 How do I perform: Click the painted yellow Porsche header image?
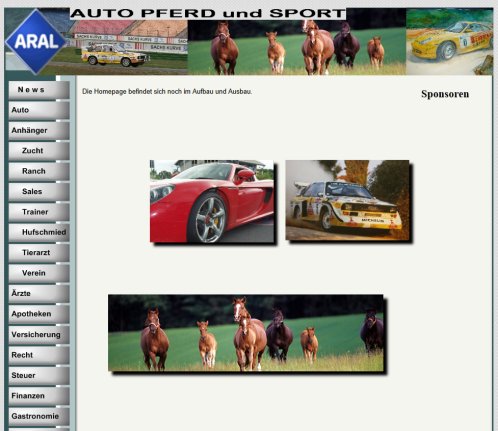(449, 42)
